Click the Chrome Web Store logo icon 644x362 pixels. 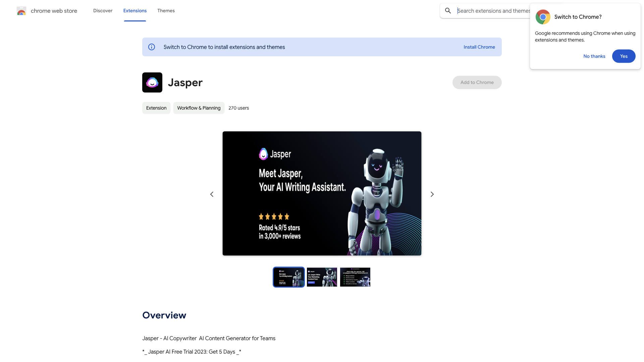(x=21, y=11)
